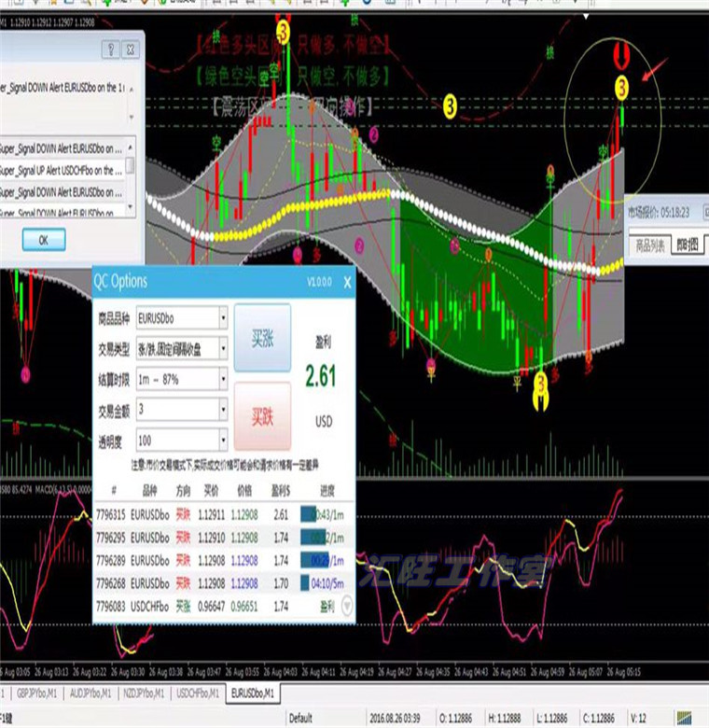Select the AUDJPYbo,M1 chart tab
The width and height of the screenshot is (709, 728).
(91, 693)
